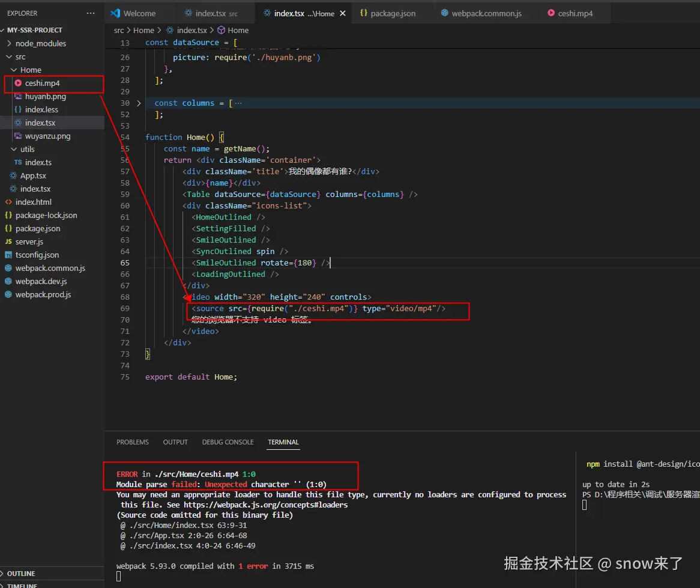Expand the node_modules folder
The width and height of the screenshot is (700, 588).
10,43
